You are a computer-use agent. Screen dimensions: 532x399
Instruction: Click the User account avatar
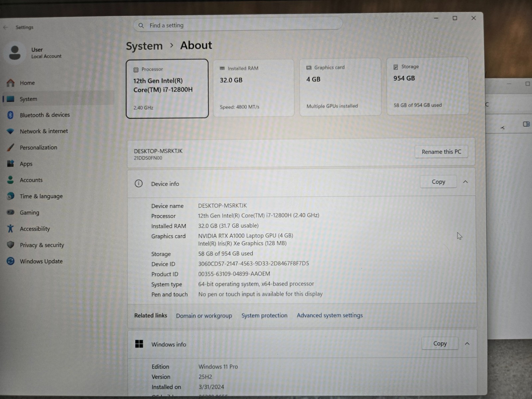[x=15, y=53]
